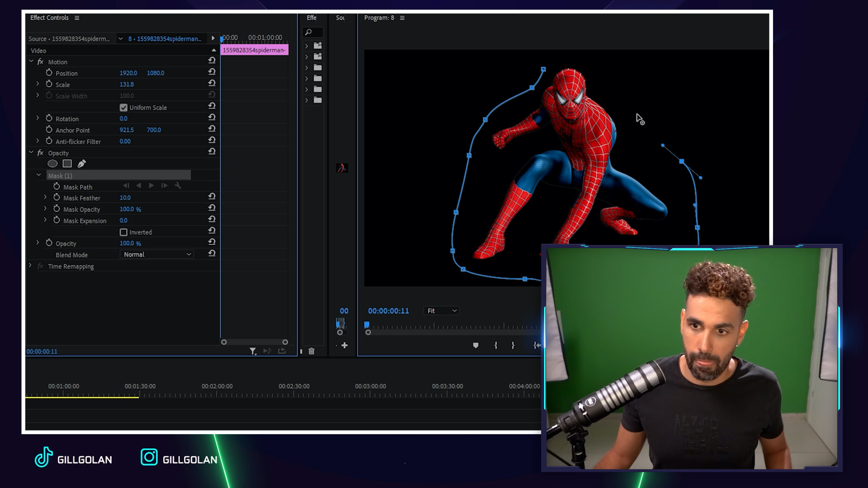Reset the Rotation parameter
The height and width of the screenshot is (488, 868).
212,117
